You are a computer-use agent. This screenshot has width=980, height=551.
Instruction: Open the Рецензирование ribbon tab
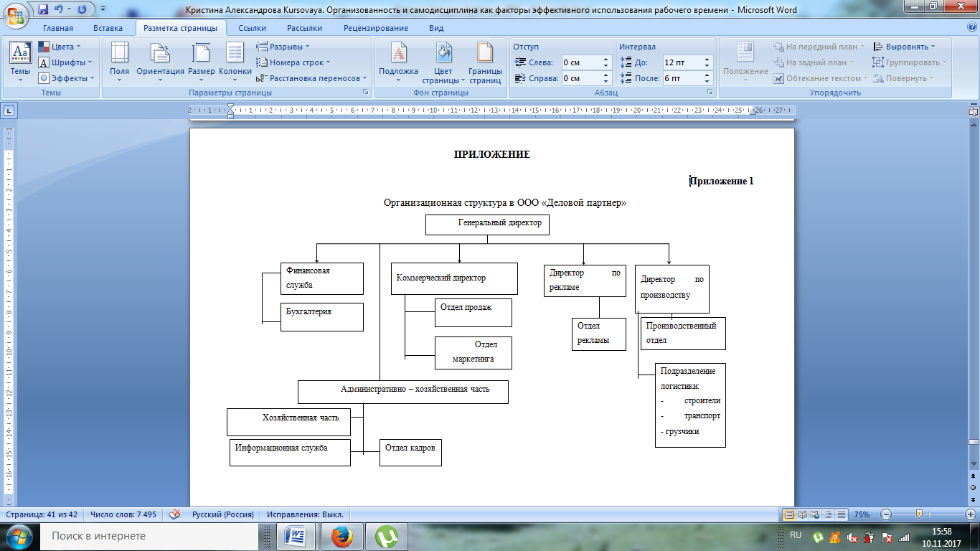(x=375, y=28)
